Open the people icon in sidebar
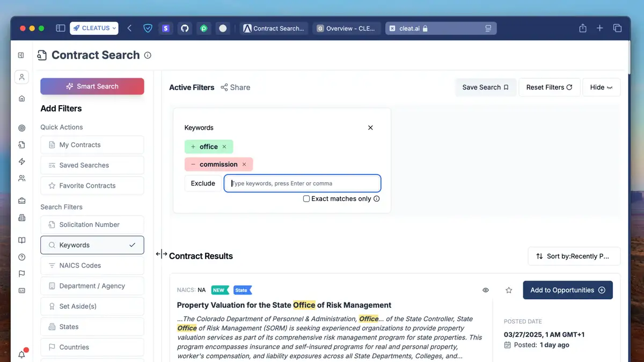Viewport: 644px width, 362px height. 21,178
